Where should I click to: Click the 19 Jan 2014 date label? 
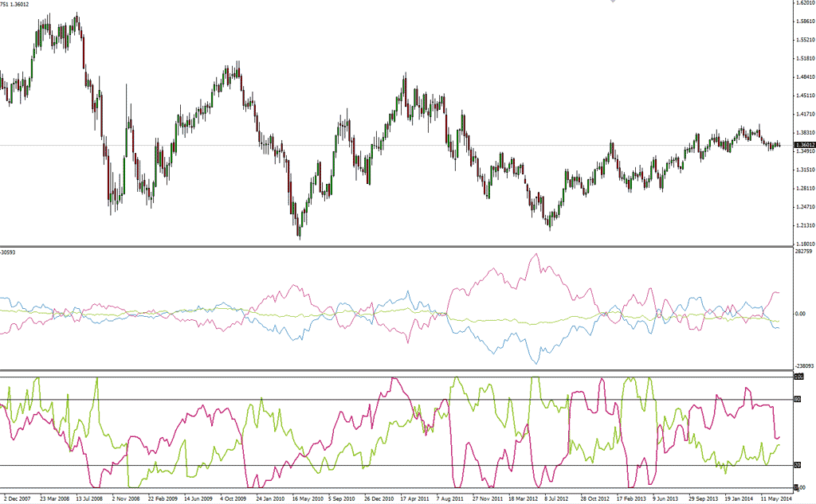(739, 498)
